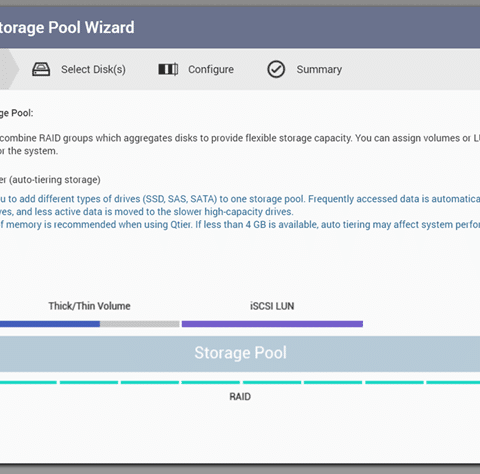Click the RAID label under the diagram
This screenshot has height=474, width=480.
pos(240,397)
